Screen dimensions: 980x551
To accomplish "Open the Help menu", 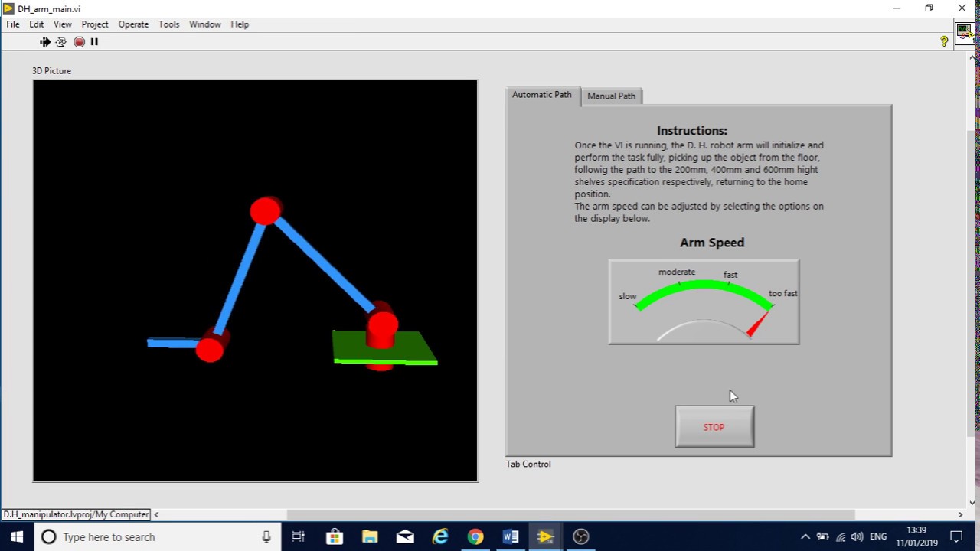I will click(240, 24).
